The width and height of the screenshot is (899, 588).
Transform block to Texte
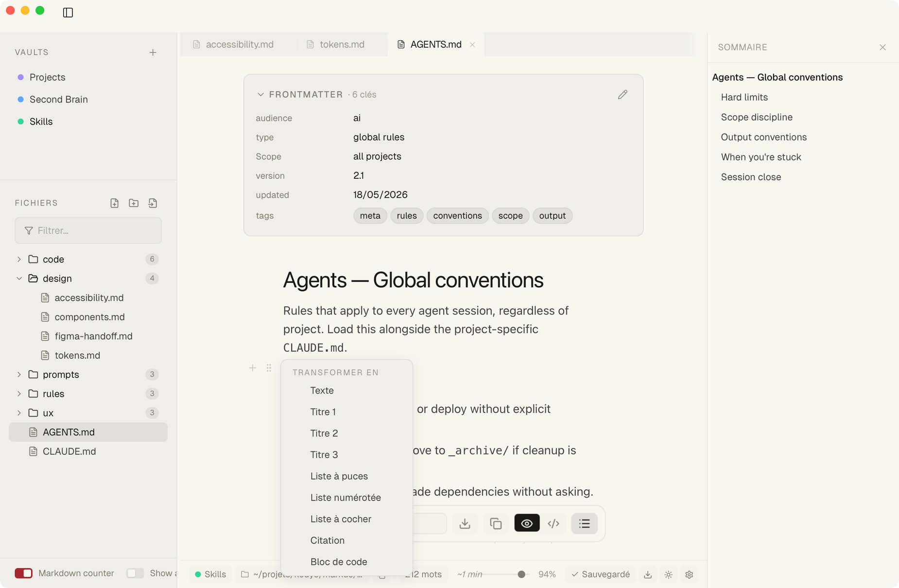tap(346, 391)
